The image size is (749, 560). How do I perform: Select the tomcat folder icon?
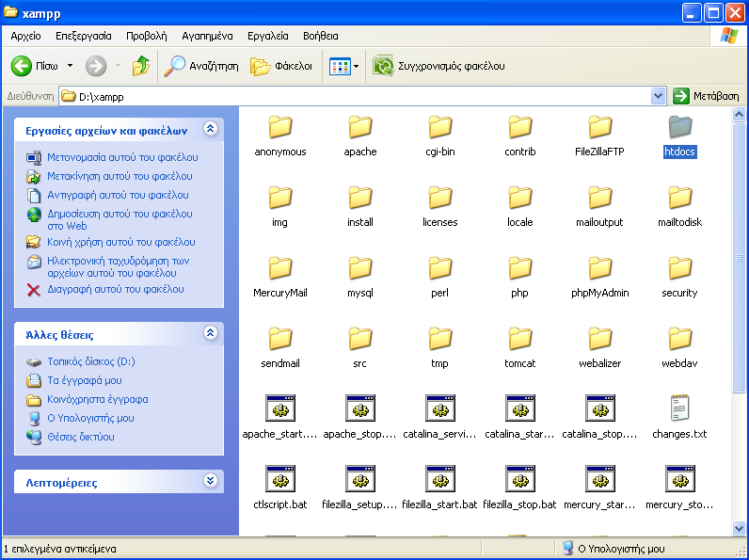519,338
